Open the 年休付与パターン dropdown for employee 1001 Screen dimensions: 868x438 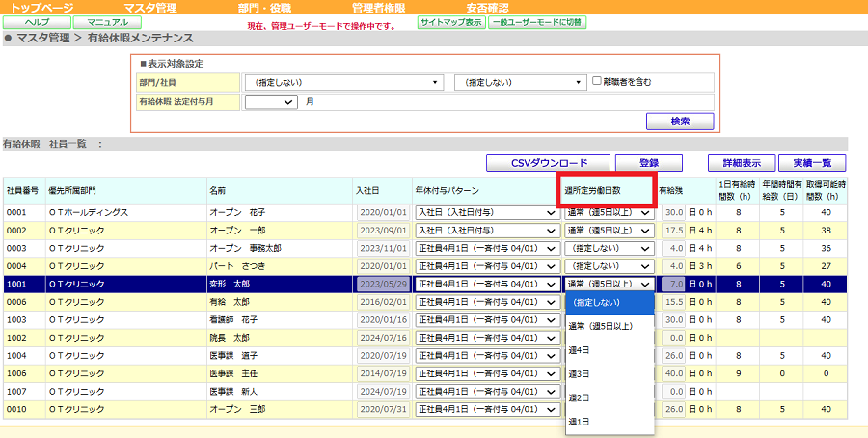tap(487, 284)
